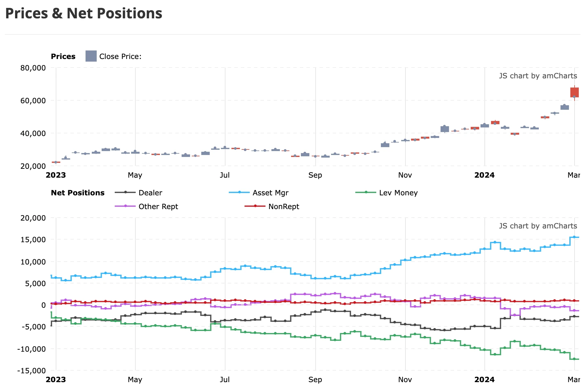Click 2024 label on Prices chart axis
The height and width of the screenshot is (390, 588).
pos(484,175)
